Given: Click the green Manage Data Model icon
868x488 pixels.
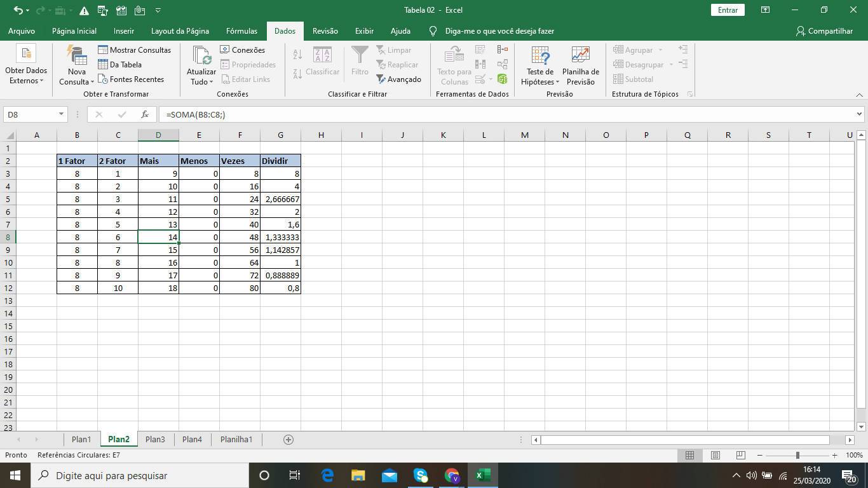Looking at the screenshot, I should [503, 79].
